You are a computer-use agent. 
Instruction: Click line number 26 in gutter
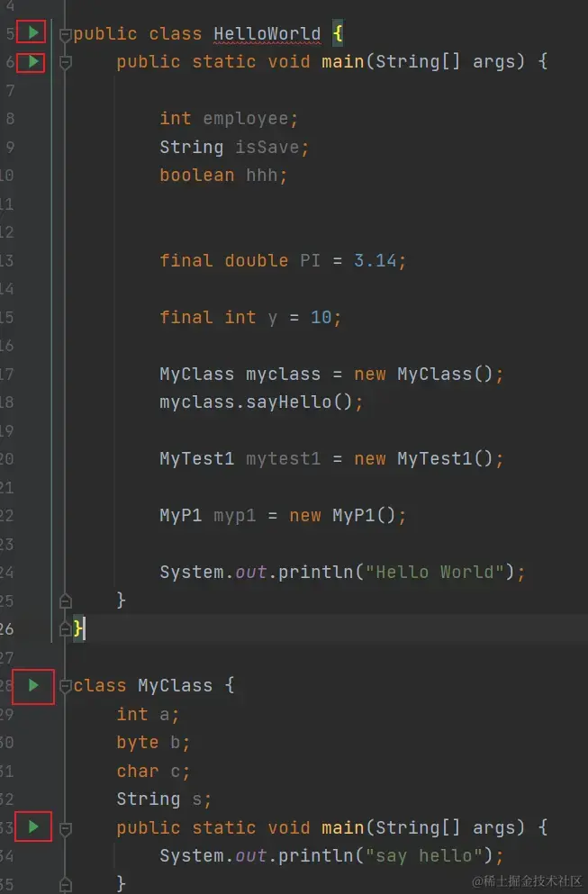(x=7, y=629)
